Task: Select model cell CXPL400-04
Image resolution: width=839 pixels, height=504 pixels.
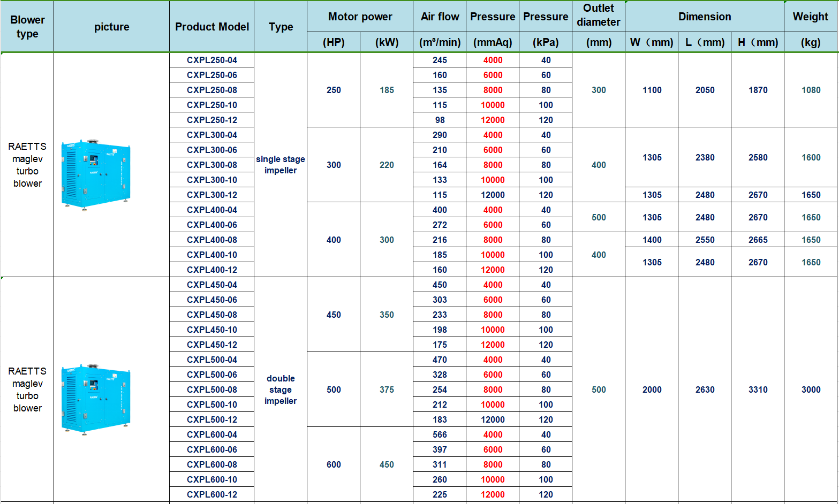Action: 212,210
